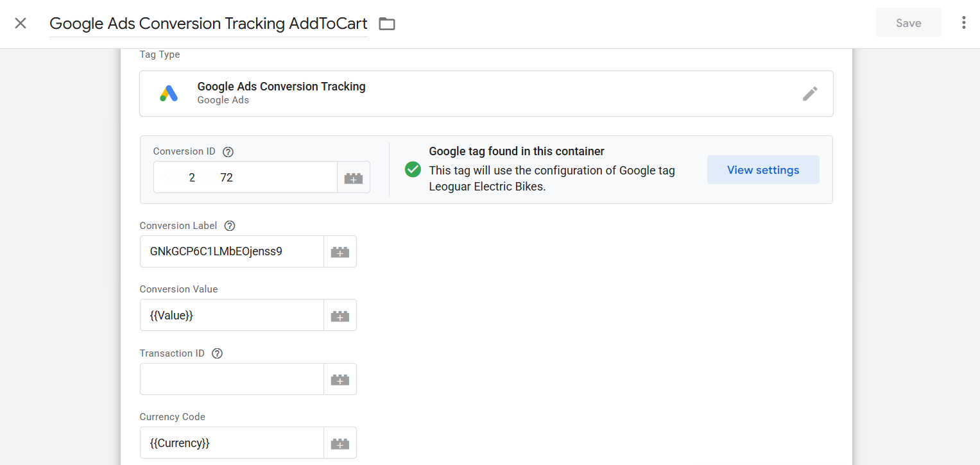Click the tag name title field
The height and width of the screenshot is (465, 980).
pyautogui.click(x=208, y=24)
